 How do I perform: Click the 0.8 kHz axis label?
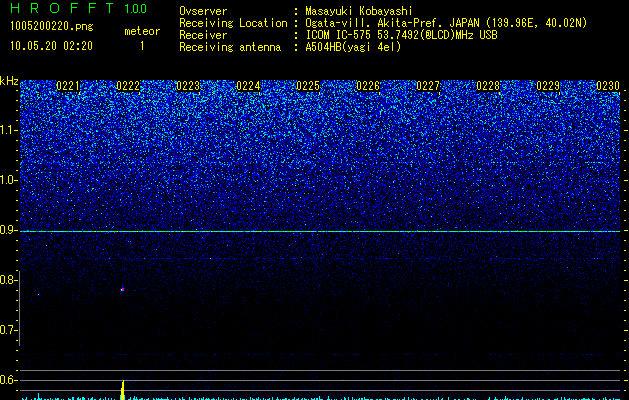(8, 280)
